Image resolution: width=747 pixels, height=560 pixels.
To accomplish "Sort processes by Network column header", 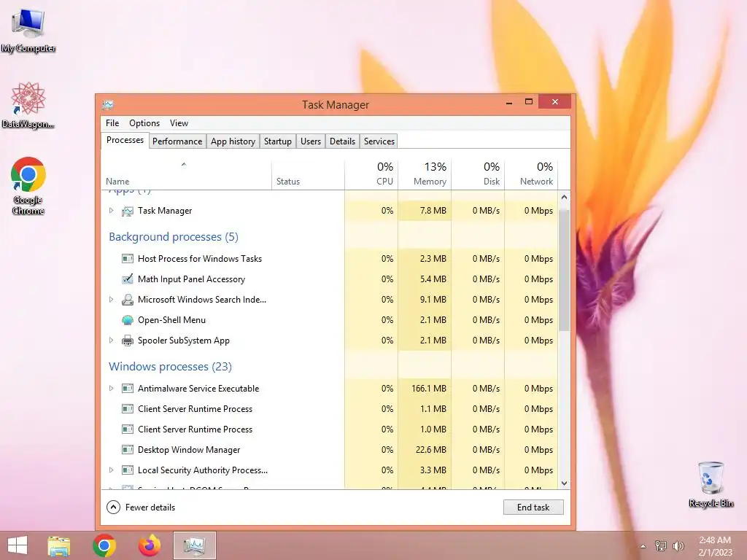I will pos(531,174).
